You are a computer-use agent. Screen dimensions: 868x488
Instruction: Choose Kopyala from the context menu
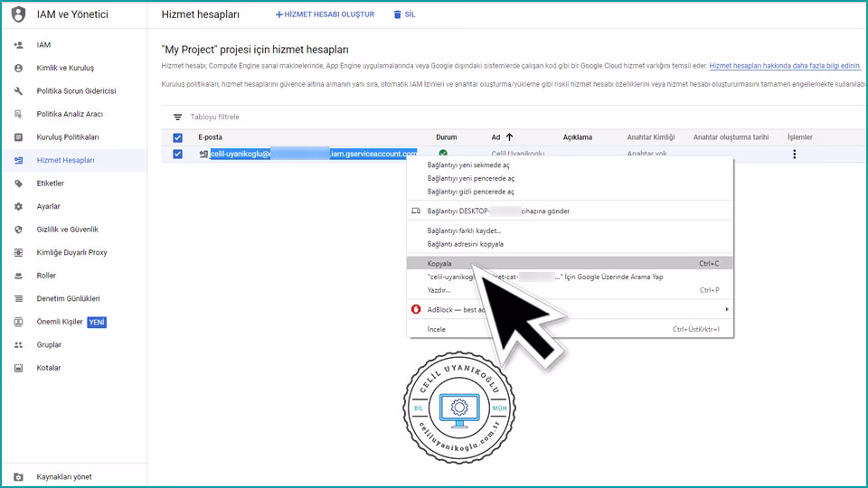[570, 263]
